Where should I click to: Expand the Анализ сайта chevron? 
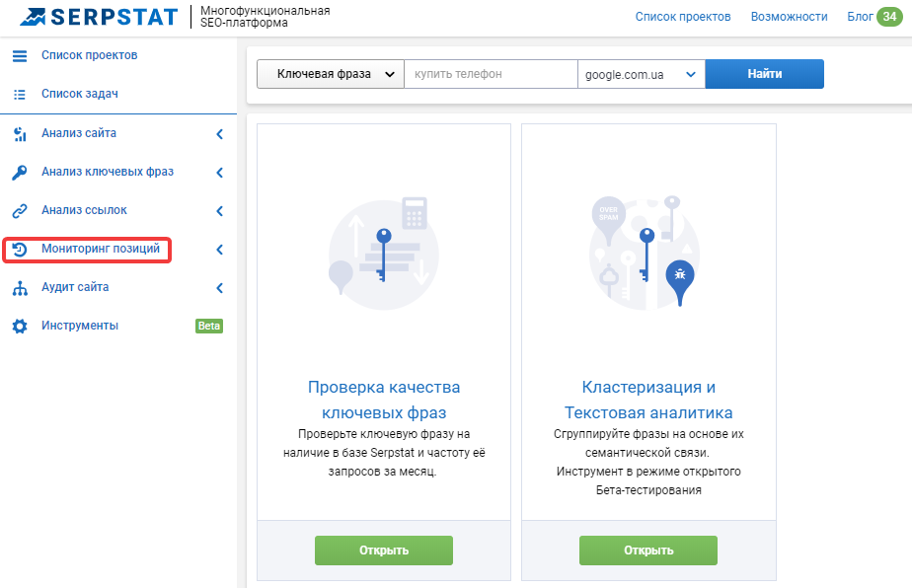[220, 134]
